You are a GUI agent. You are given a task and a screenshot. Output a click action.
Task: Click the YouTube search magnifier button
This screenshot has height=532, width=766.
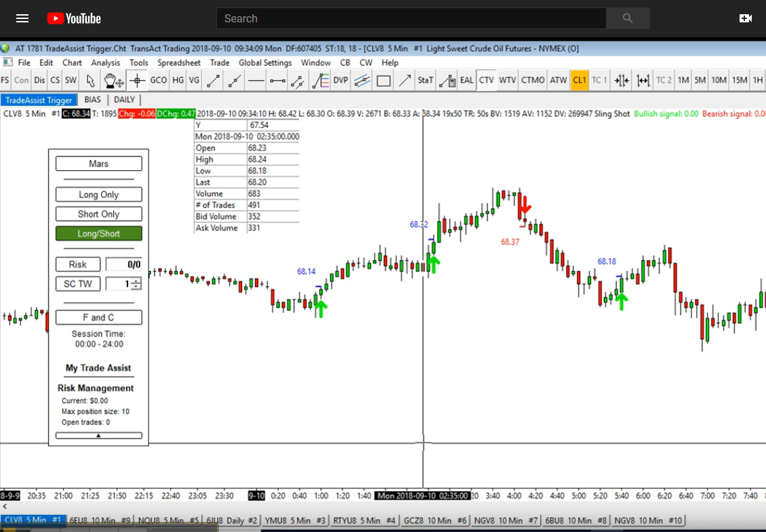628,18
